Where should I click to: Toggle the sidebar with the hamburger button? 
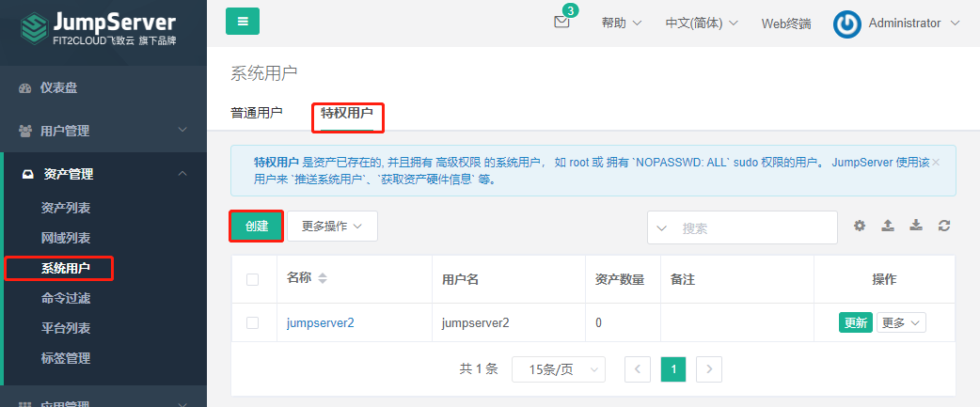tap(243, 22)
